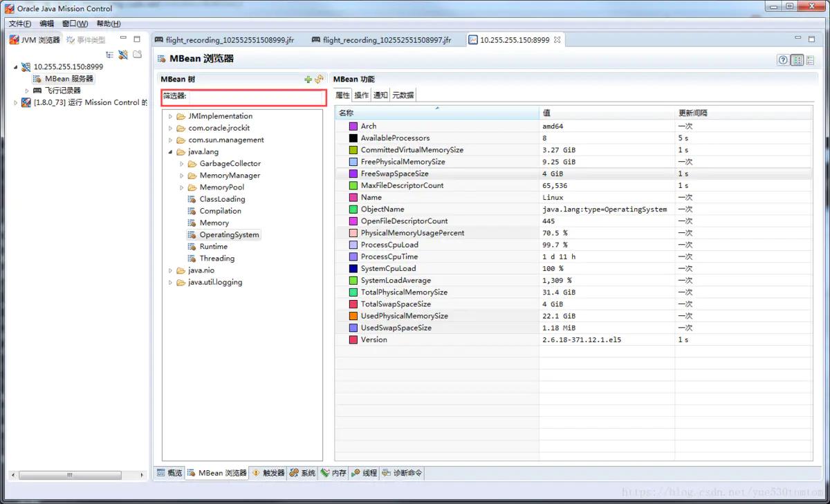The height and width of the screenshot is (504, 830).
Task: Switch to the 操作 tab
Action: 362,95
